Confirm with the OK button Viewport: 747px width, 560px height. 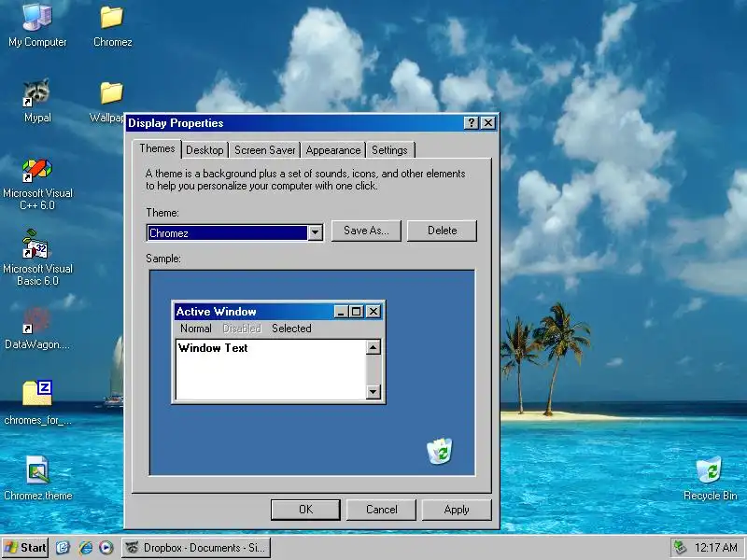306,510
